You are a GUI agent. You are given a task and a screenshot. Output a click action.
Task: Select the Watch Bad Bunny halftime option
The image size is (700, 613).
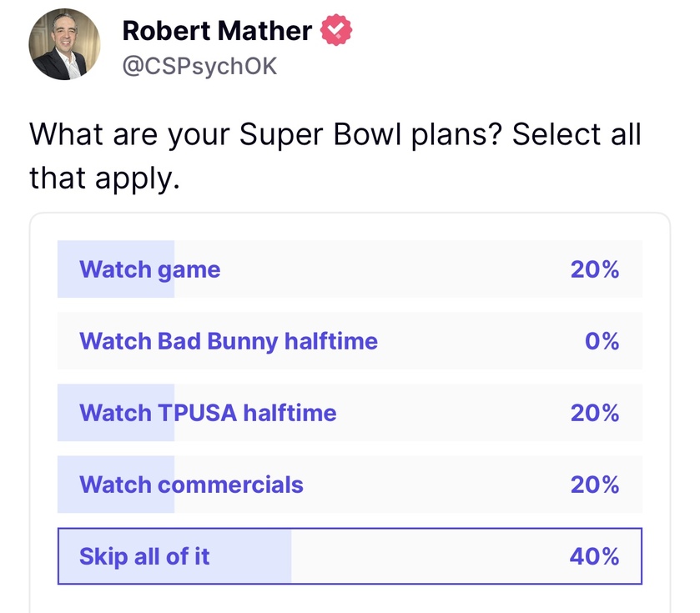pyautogui.click(x=229, y=341)
